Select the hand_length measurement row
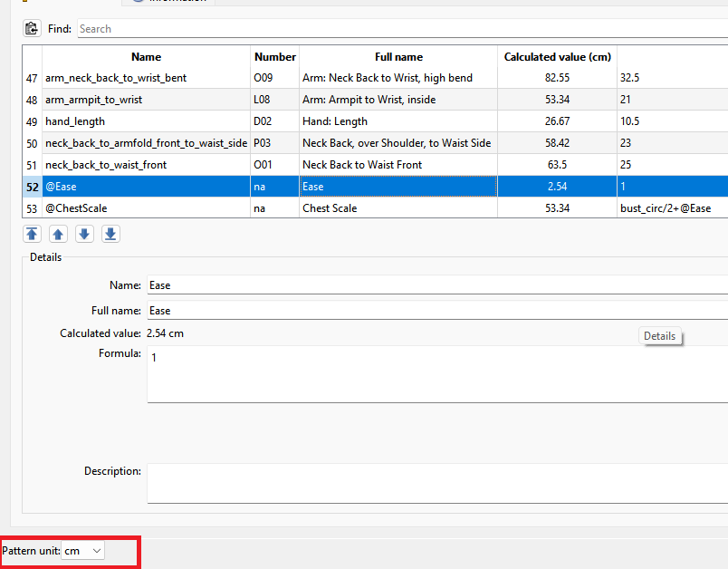This screenshot has height=569, width=728. (75, 121)
